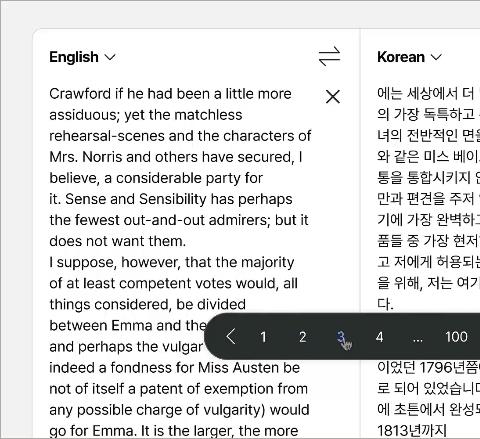Click the word Crawford in source text
This screenshot has width=480, height=439.
click(80, 94)
